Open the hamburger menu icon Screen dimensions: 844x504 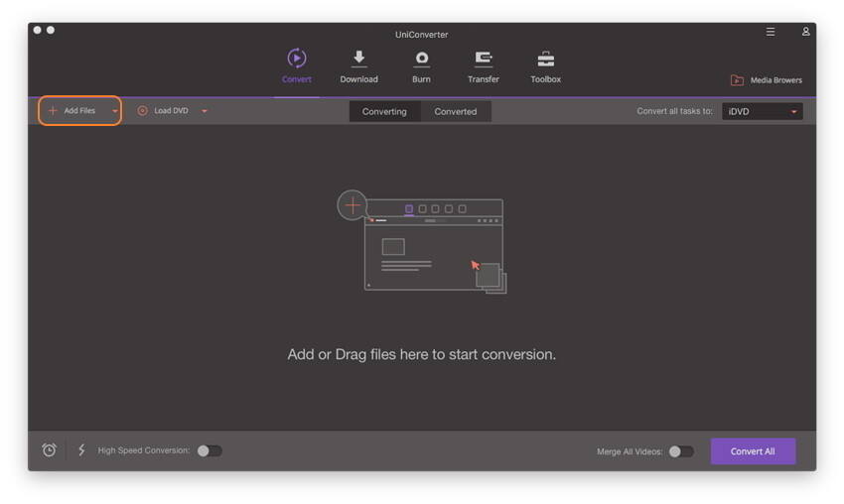(x=771, y=32)
